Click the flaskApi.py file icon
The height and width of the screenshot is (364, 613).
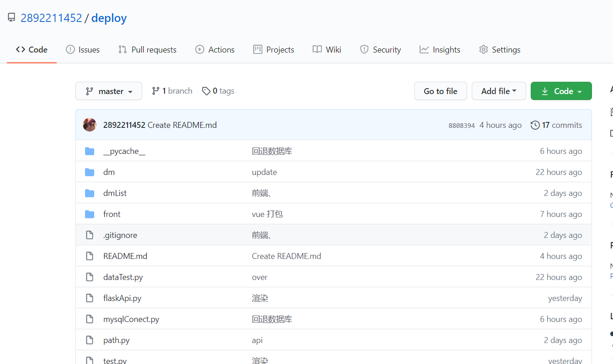click(x=90, y=298)
